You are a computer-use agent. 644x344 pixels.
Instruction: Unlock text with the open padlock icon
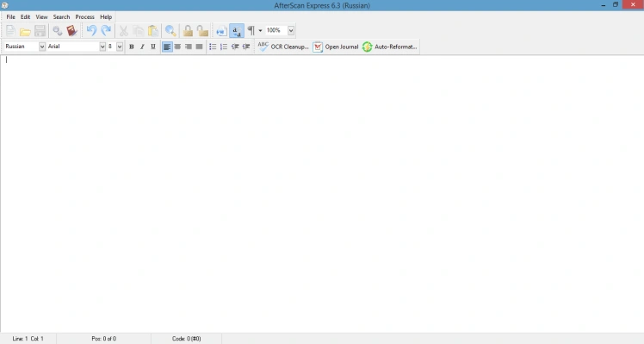(x=202, y=31)
